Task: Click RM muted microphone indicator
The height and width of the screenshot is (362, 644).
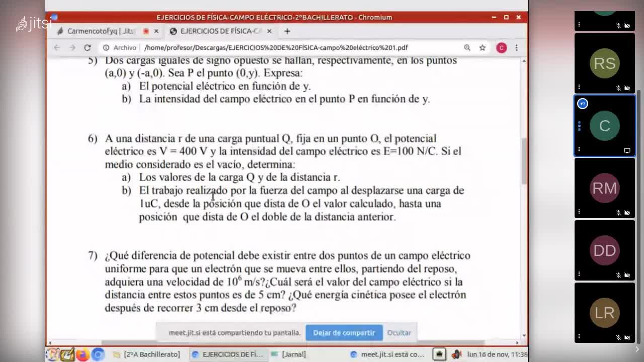Action: pyautogui.click(x=618, y=213)
